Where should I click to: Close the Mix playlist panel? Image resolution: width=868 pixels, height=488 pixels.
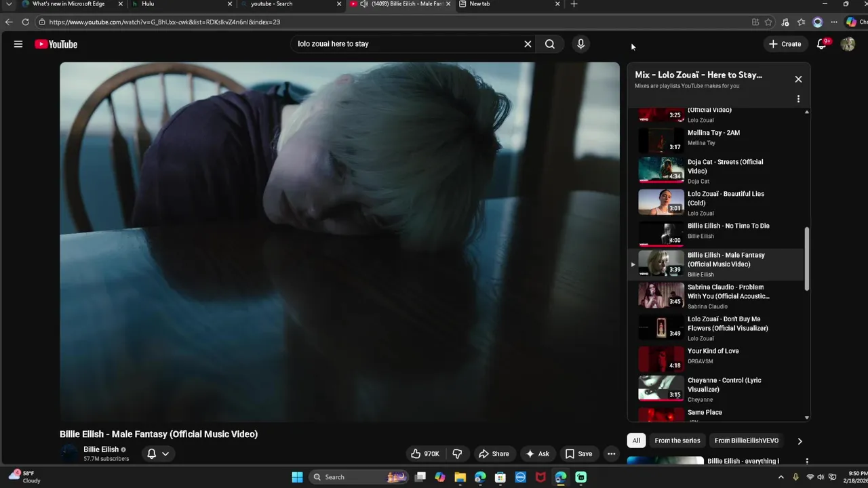[x=798, y=79]
